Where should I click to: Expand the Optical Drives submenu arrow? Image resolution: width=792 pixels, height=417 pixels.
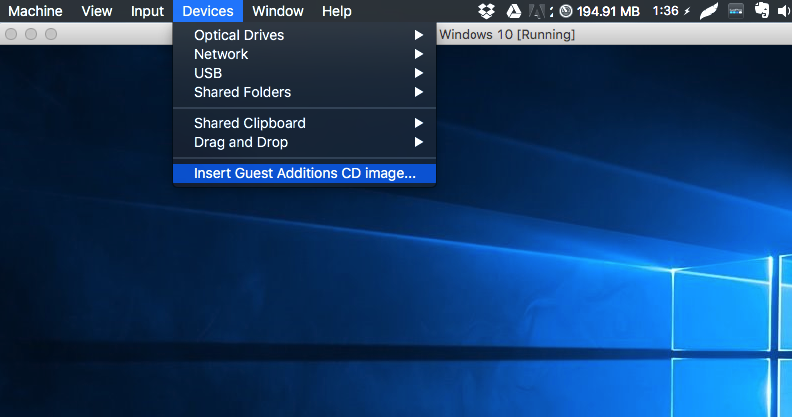pyautogui.click(x=419, y=35)
